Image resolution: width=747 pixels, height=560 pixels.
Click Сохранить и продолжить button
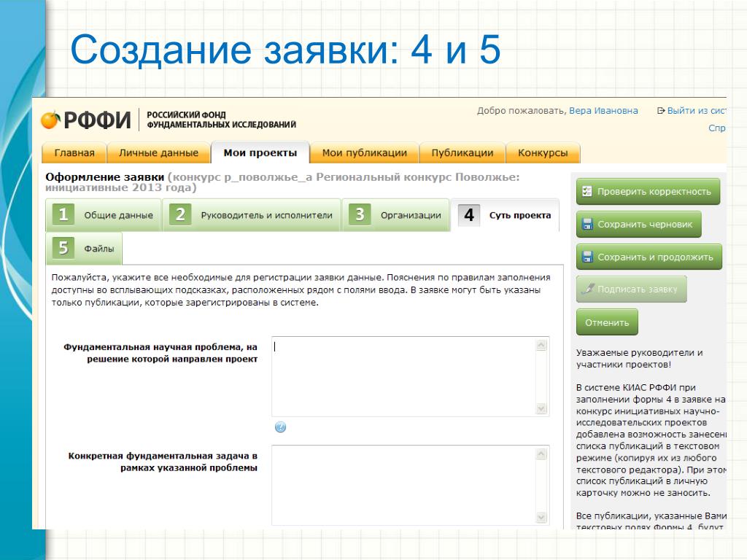(649, 257)
